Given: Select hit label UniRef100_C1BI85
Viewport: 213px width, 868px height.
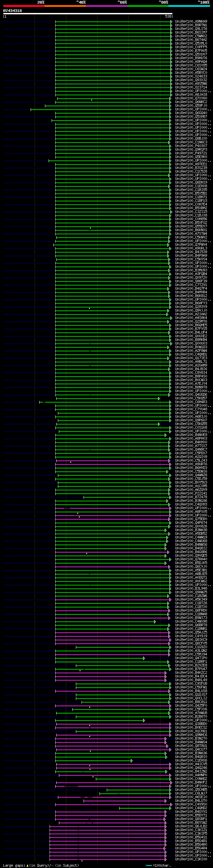Looking at the screenshot, I should point(191,190).
